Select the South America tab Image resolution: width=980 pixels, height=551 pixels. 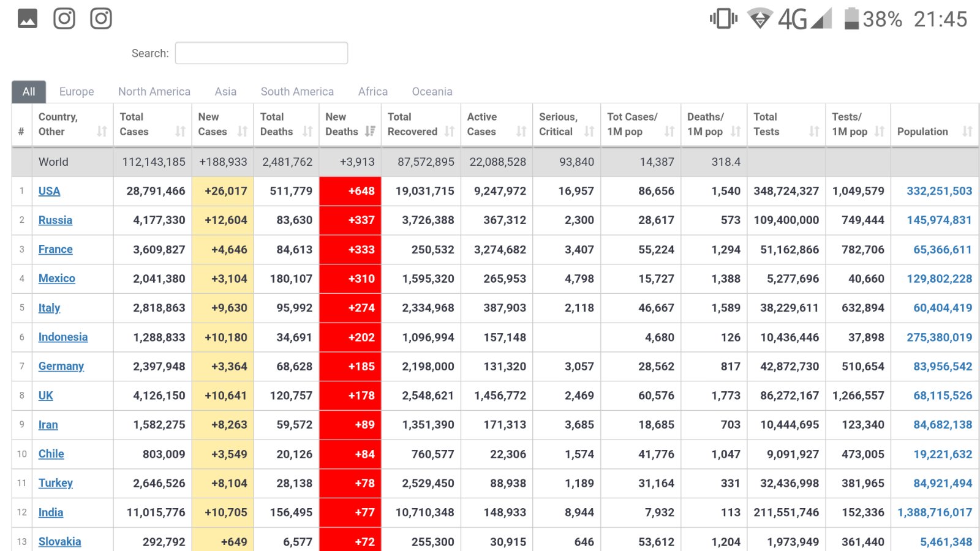coord(297,92)
